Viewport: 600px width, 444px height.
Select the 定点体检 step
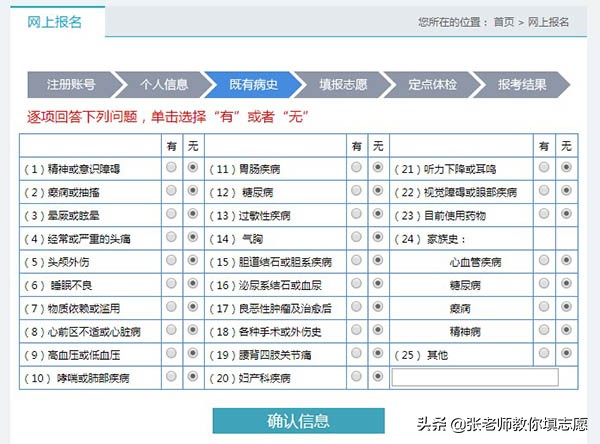[x=432, y=85]
